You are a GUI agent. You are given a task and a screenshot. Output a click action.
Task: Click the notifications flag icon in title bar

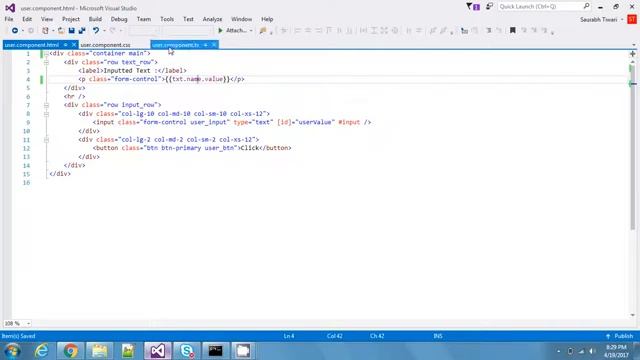pos(473,7)
